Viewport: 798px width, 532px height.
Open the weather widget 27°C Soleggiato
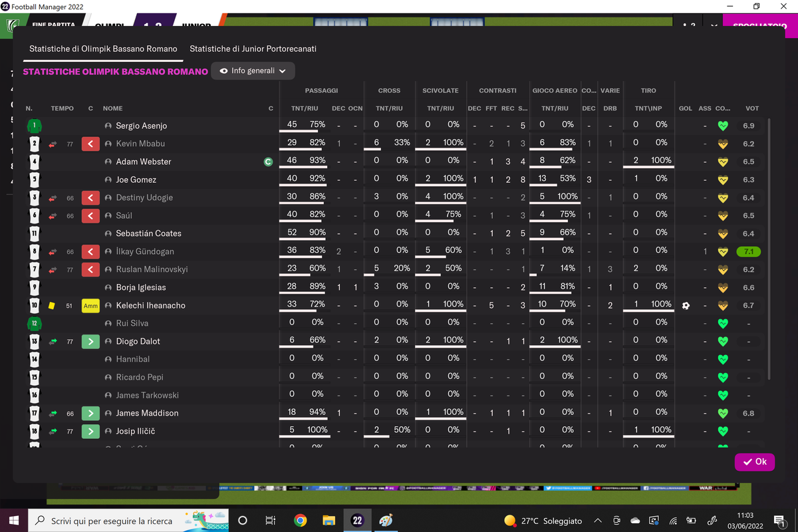pyautogui.click(x=543, y=521)
